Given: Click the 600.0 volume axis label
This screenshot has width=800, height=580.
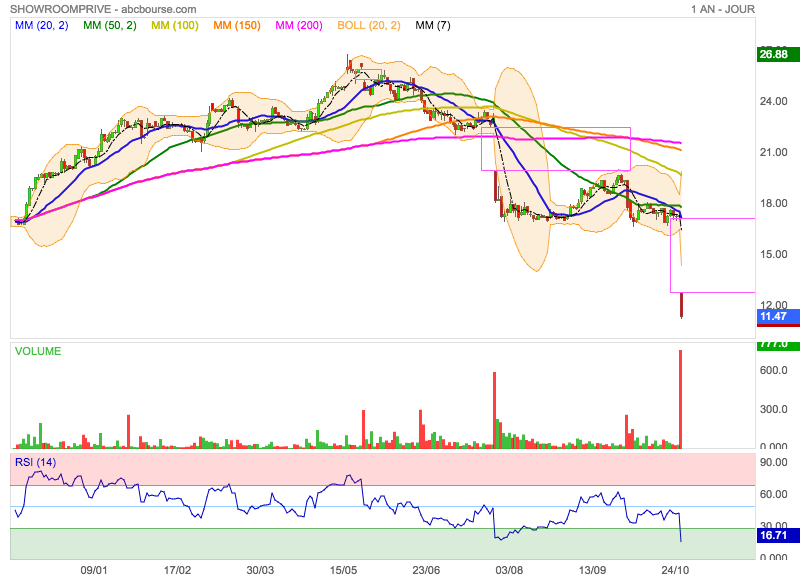Looking at the screenshot, I should coord(773,370).
